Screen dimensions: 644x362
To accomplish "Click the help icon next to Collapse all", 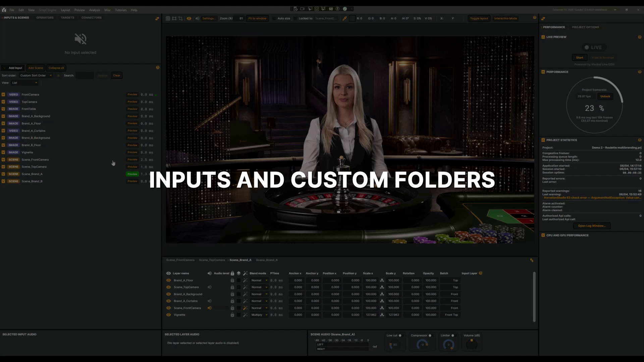I will click(158, 68).
